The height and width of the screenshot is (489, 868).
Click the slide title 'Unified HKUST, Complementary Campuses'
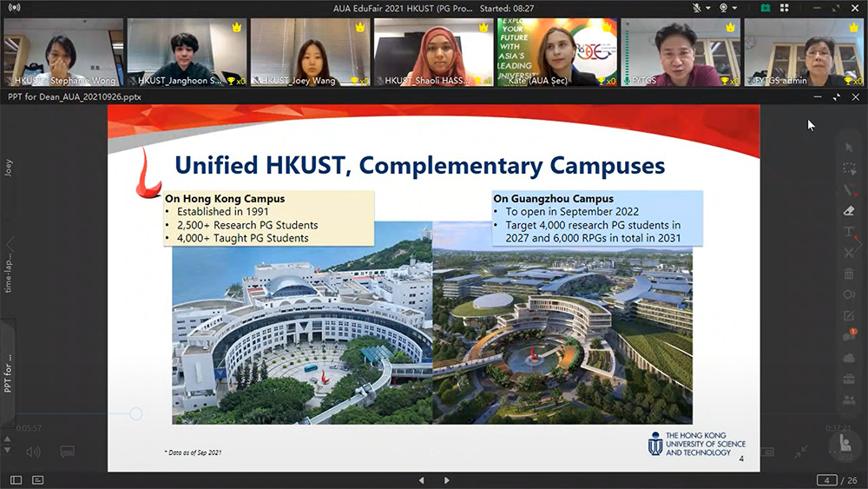click(419, 166)
